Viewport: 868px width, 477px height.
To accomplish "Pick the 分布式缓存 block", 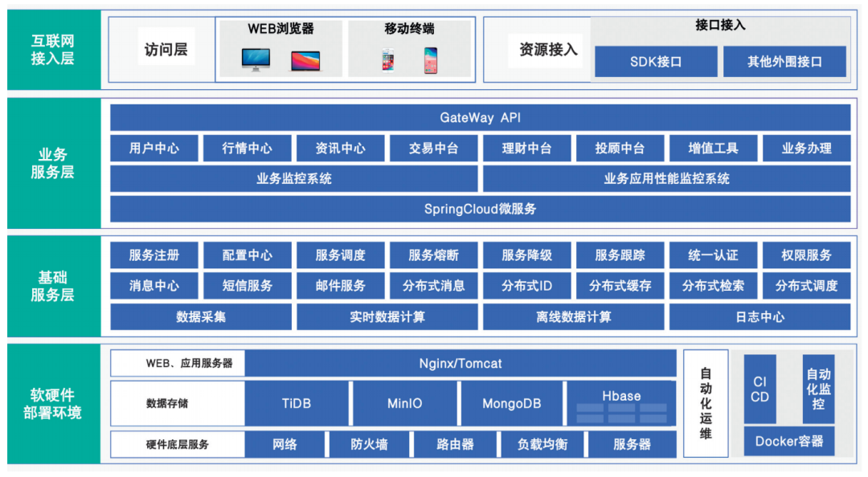I will pos(620,286).
